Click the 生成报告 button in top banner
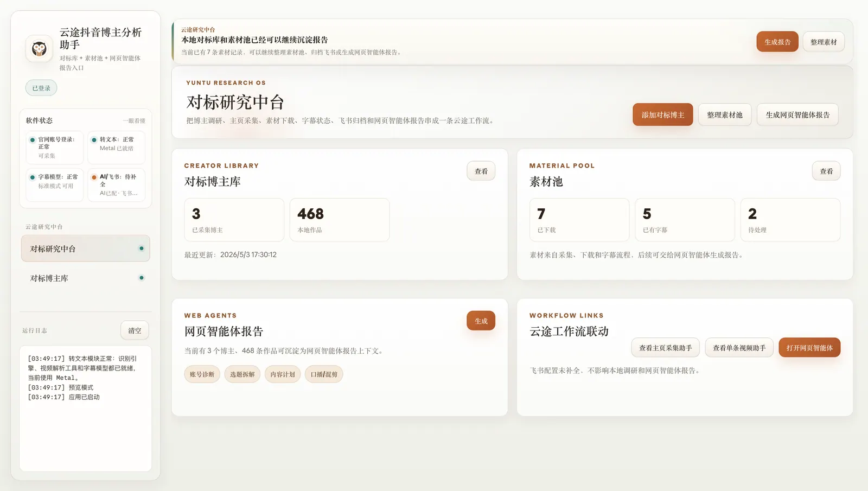Viewport: 868px width, 491px height. pyautogui.click(x=777, y=42)
